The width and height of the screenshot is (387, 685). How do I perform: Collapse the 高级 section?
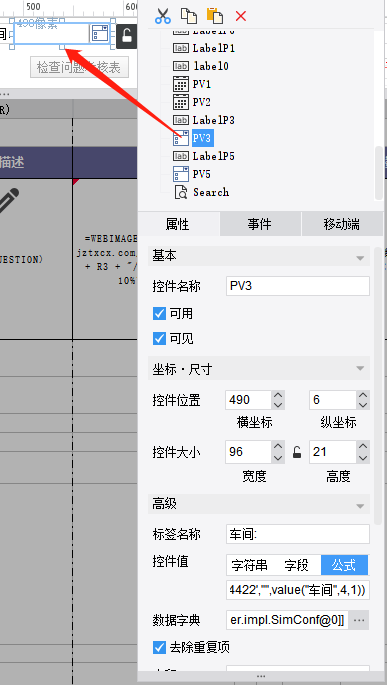click(x=360, y=506)
